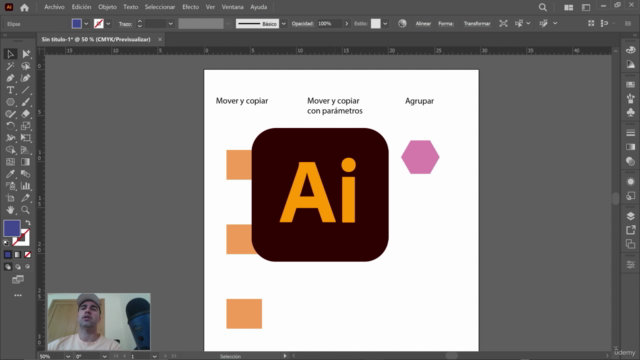
Task: Select the Eraser tool
Action: [x=26, y=114]
